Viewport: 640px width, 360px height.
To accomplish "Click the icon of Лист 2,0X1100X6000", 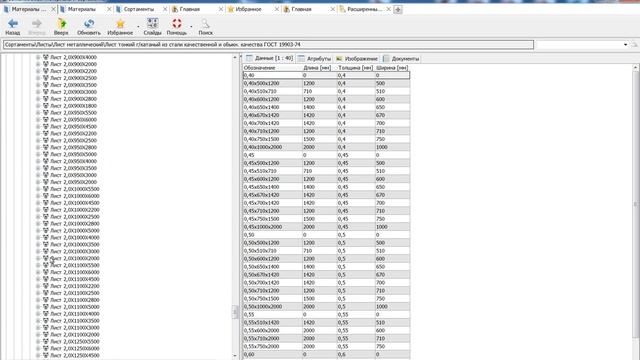I will (46, 272).
